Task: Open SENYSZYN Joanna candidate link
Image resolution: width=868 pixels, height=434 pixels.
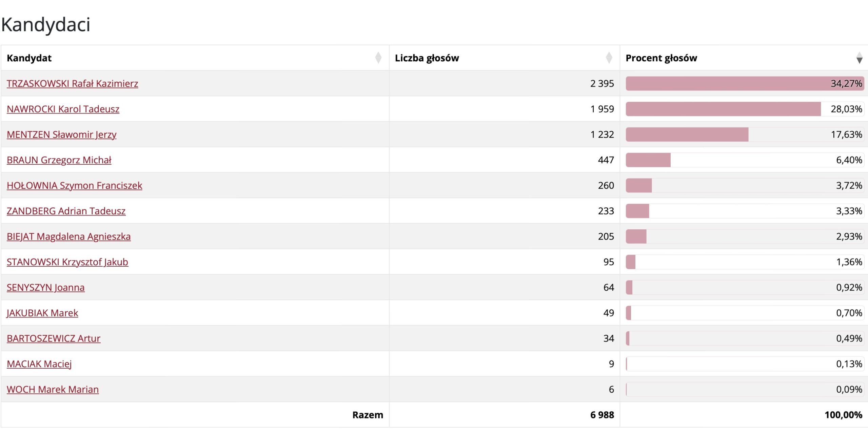Action: point(46,288)
